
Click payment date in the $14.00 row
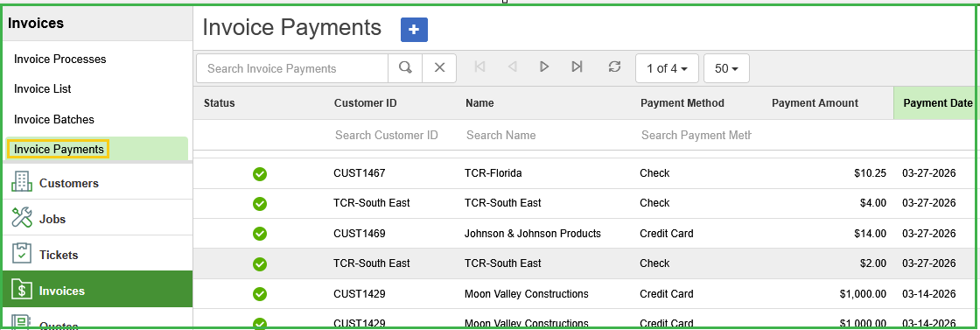[928, 233]
